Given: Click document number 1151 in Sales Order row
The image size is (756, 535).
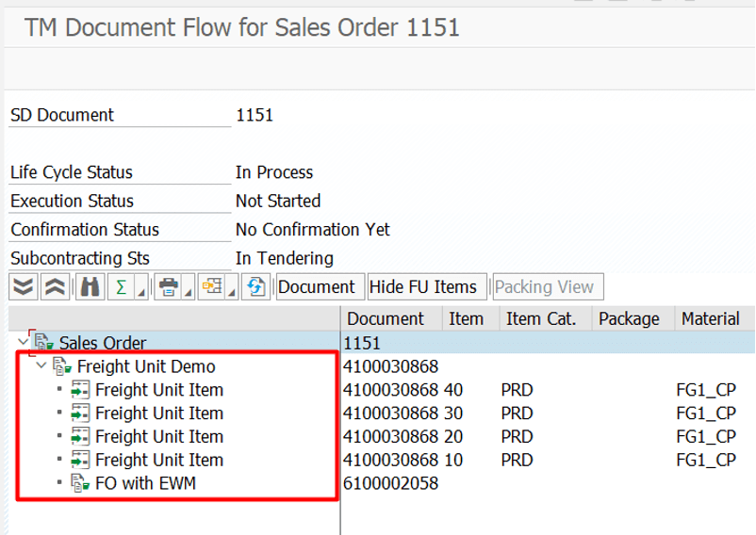Looking at the screenshot, I should [x=362, y=344].
